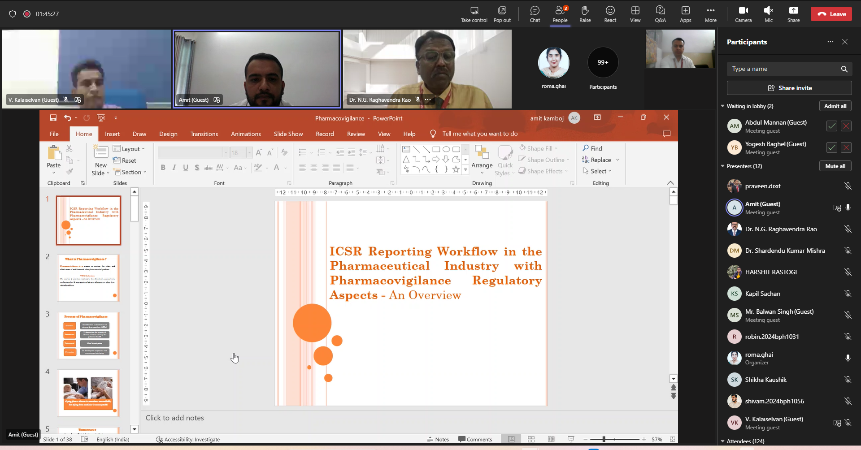This screenshot has width=861, height=450.
Task: Click the Share screen icon
Action: [793, 13]
